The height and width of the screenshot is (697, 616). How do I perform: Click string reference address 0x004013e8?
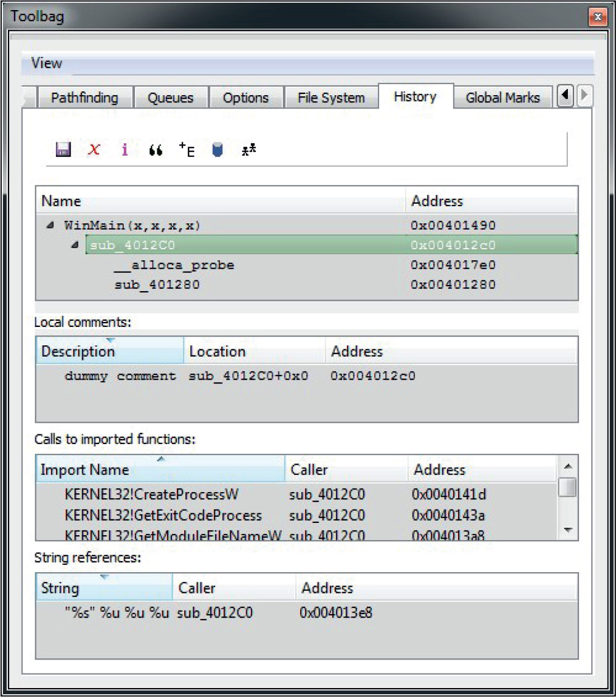[335, 612]
